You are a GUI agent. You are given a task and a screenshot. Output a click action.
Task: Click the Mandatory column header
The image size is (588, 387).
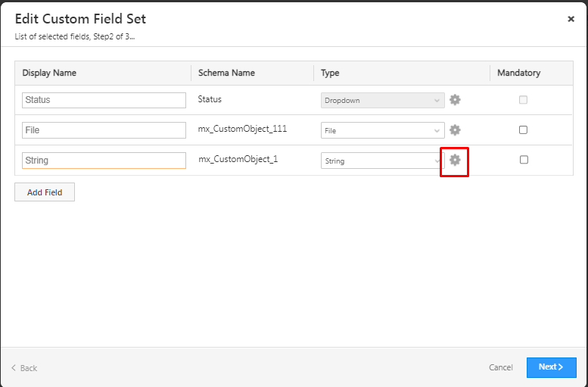point(518,73)
